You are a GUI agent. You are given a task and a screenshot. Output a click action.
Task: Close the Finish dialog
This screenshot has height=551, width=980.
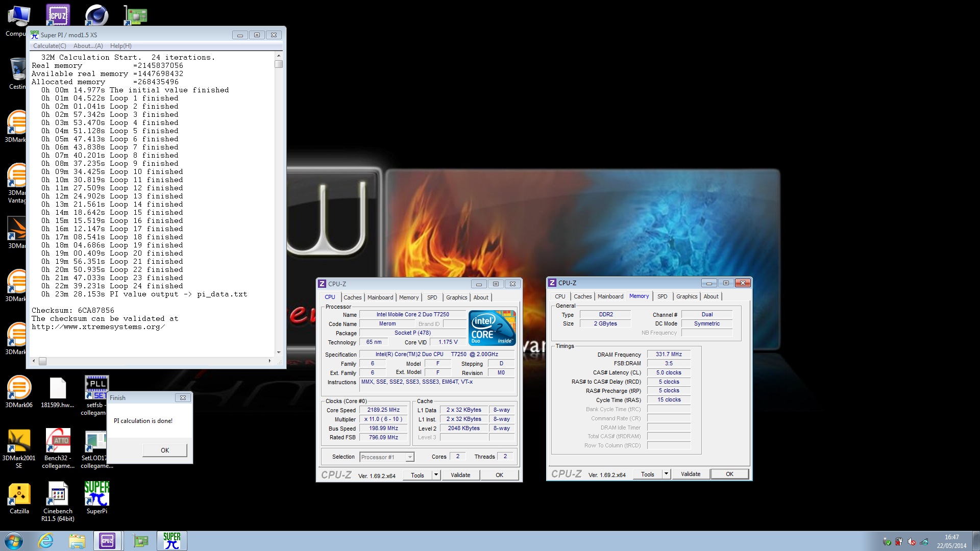(x=183, y=397)
